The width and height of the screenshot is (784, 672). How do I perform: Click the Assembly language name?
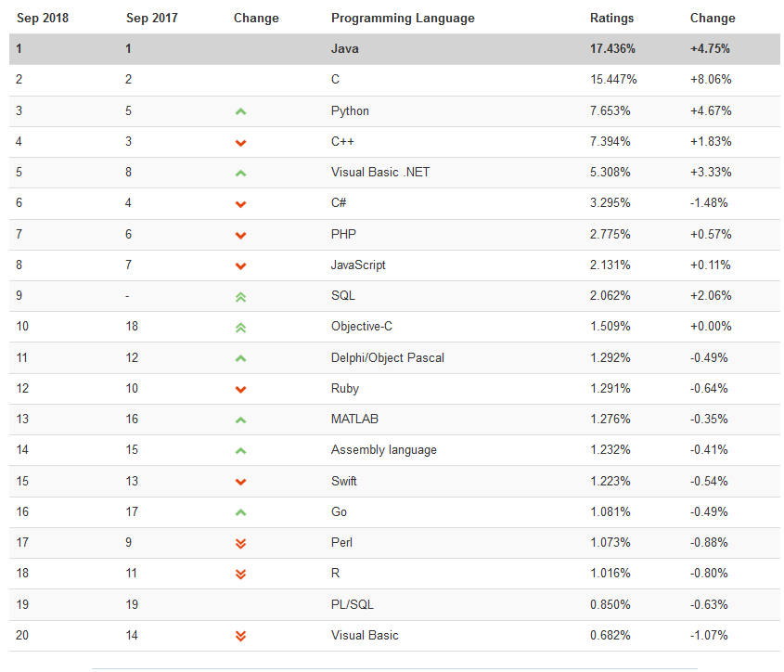[383, 450]
